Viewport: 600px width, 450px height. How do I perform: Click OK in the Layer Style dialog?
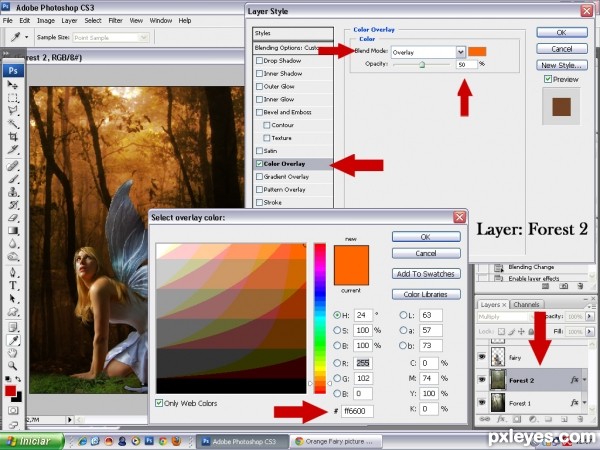click(562, 33)
